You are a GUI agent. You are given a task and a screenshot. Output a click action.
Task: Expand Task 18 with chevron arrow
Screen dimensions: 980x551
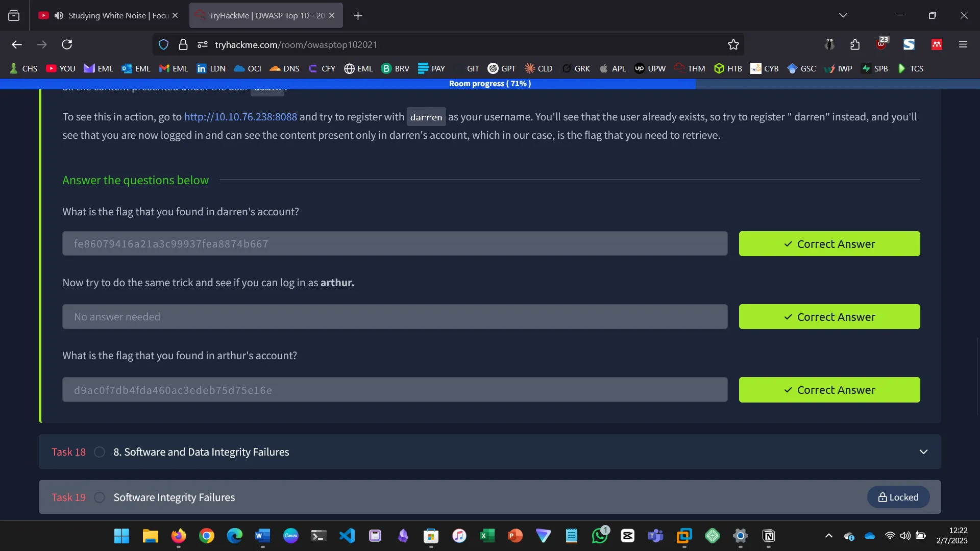(923, 452)
